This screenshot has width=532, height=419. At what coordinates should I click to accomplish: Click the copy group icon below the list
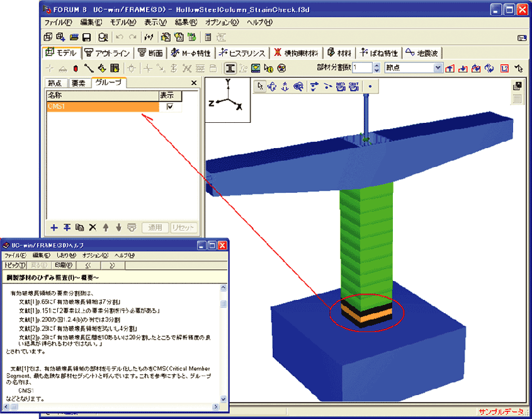[80, 227]
